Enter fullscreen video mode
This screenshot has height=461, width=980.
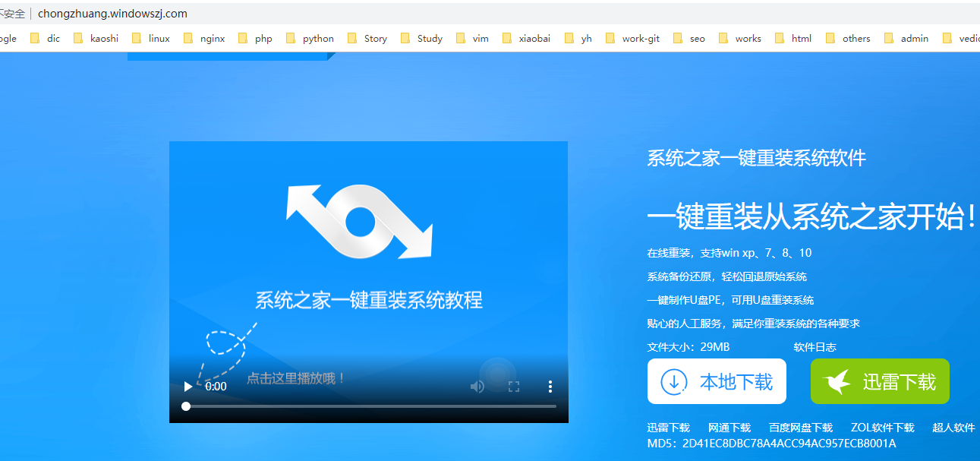[514, 387]
